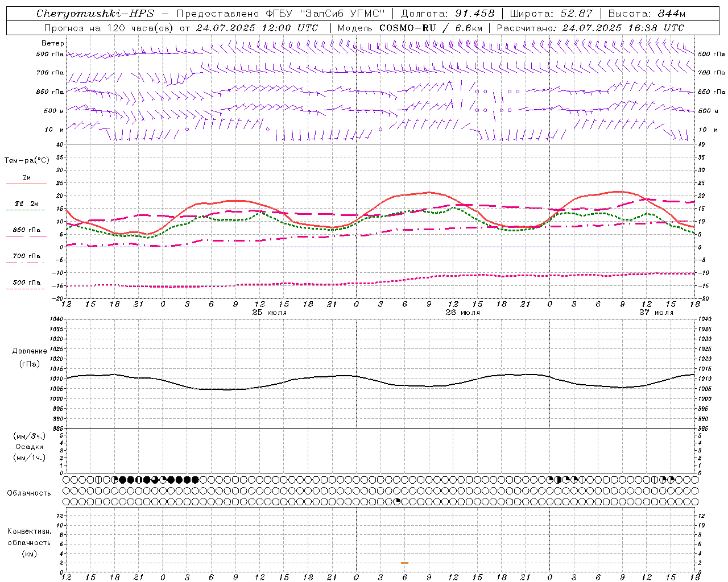Click the Облачность cloud cover label

(x=29, y=493)
